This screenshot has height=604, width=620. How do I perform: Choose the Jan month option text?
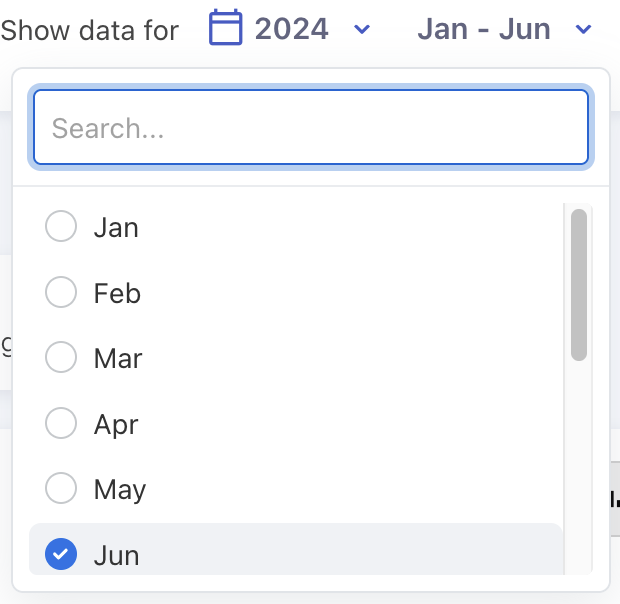coord(116,227)
